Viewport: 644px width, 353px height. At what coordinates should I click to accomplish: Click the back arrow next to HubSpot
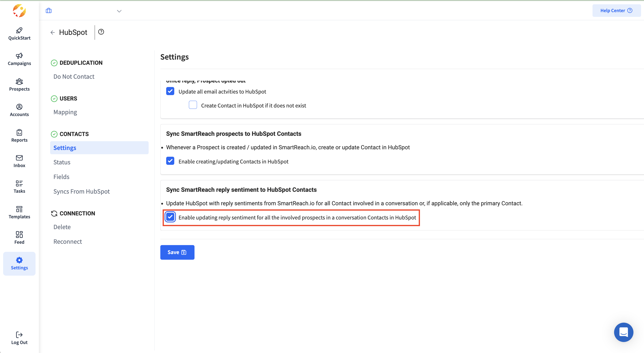52,33
